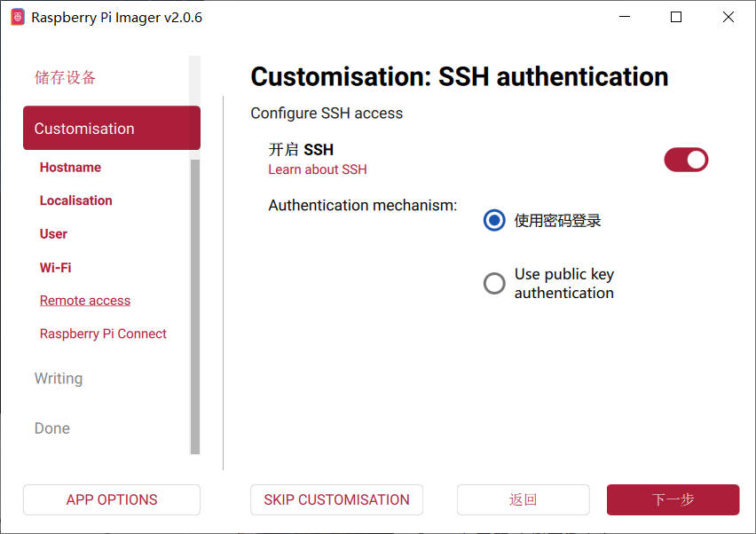Screen dimensions: 756x534
Task: Click the Writing step label
Action: point(59,379)
